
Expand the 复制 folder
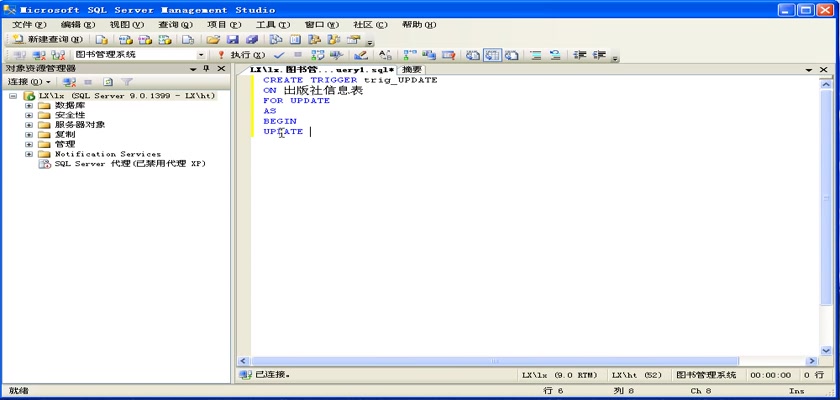tap(28, 134)
